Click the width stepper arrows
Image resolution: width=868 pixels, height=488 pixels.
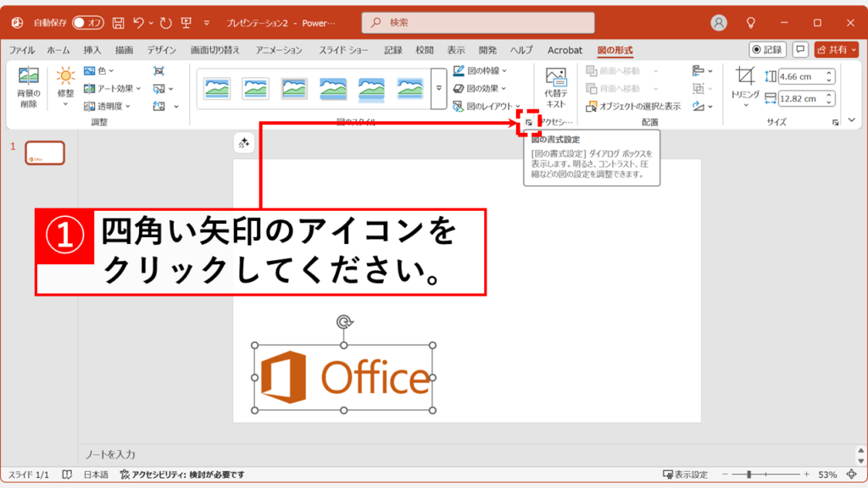click(x=829, y=98)
